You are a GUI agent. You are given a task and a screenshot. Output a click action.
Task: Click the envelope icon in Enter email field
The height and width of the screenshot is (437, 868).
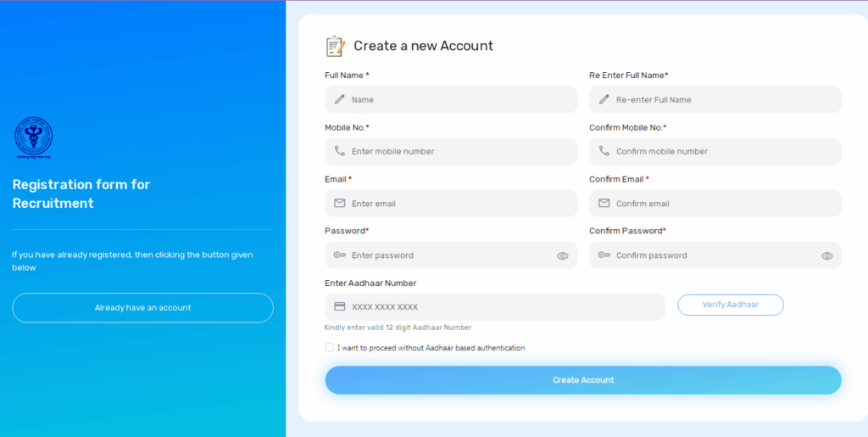tap(340, 204)
